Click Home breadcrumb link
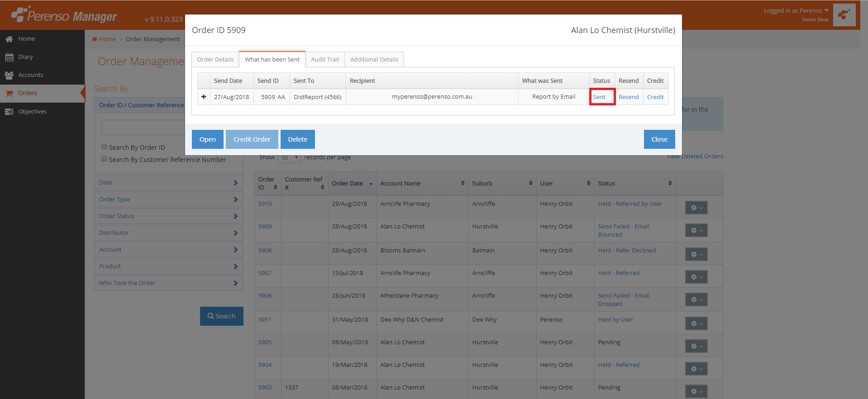This screenshot has width=868, height=399. (104, 39)
